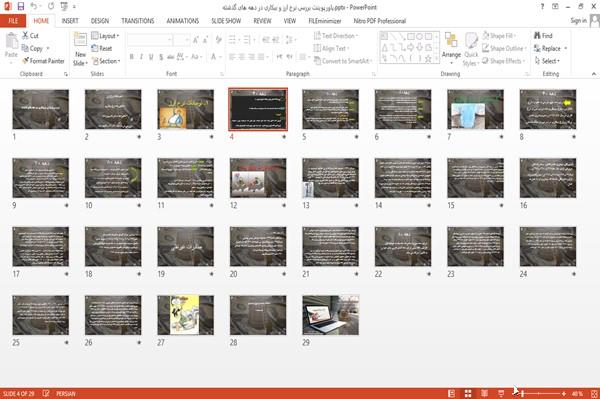Switch to Reading View in status bar
Viewport: 600px width, 399px height.
[484, 393]
